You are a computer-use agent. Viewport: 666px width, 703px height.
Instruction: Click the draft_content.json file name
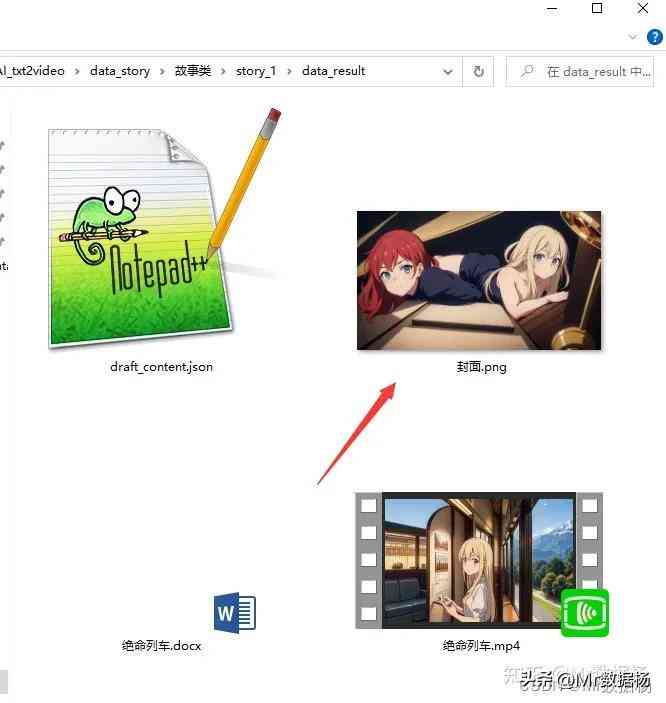[x=161, y=367]
